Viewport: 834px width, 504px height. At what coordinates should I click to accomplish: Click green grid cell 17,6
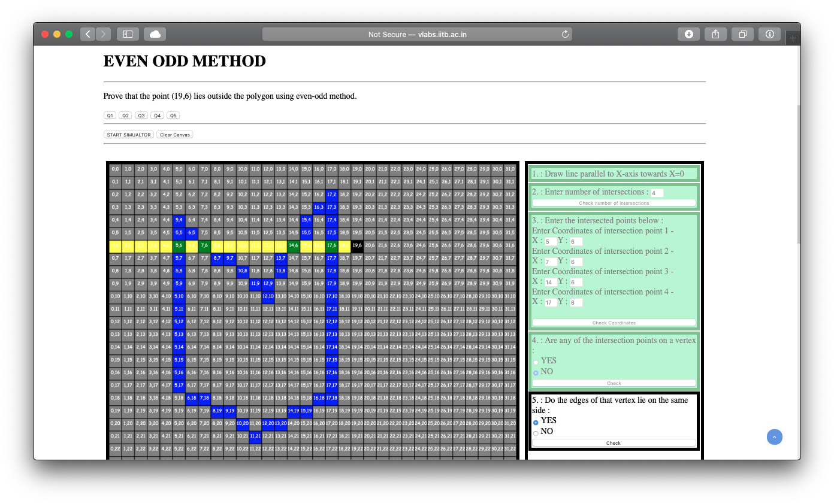[x=332, y=245]
